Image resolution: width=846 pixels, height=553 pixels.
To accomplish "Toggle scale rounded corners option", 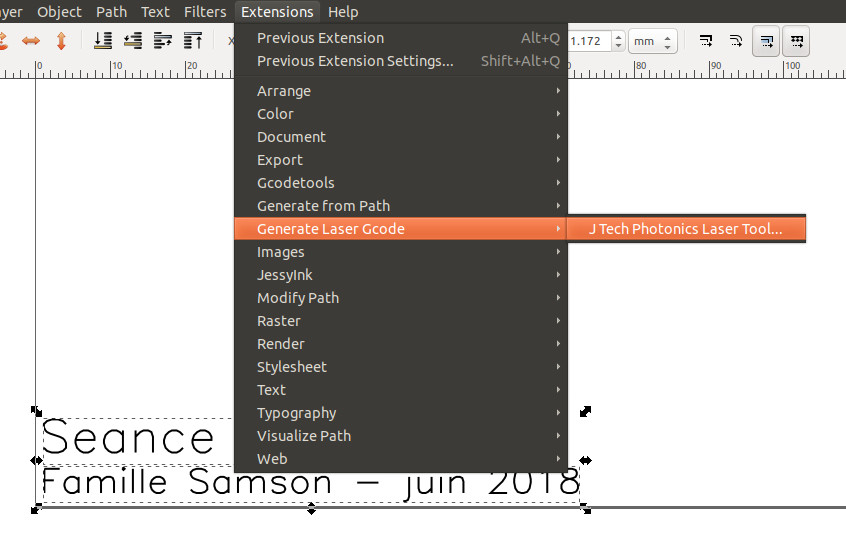I will 736,41.
